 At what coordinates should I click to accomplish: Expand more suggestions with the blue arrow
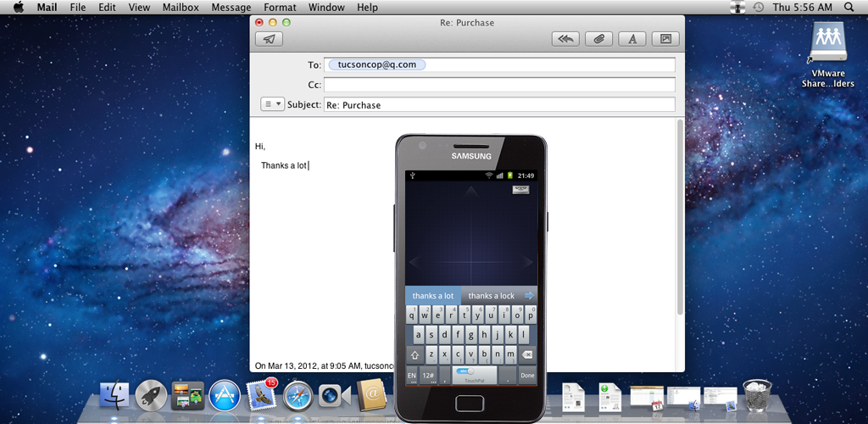click(x=529, y=295)
